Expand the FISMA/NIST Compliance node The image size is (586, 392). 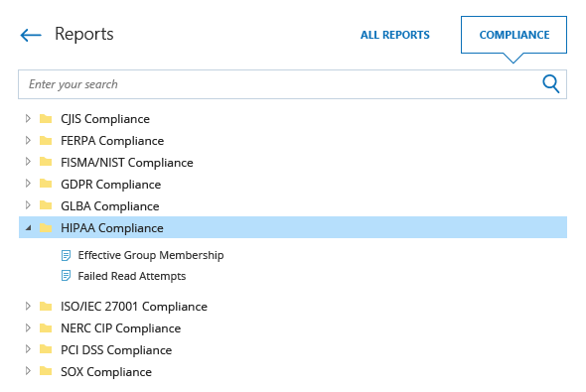[28, 162]
